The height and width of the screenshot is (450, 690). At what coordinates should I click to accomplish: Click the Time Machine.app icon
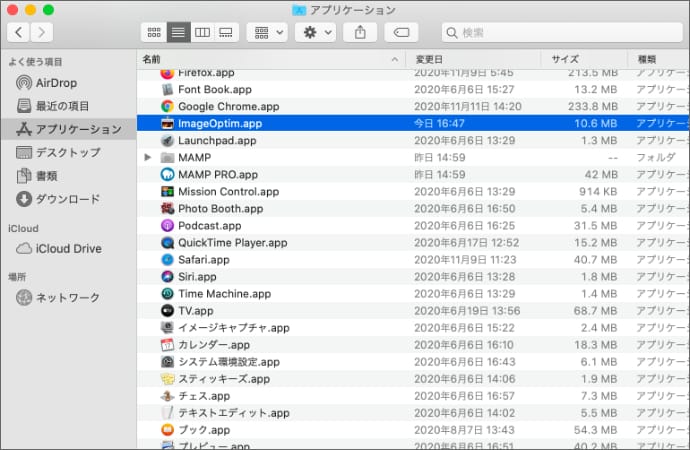click(168, 293)
